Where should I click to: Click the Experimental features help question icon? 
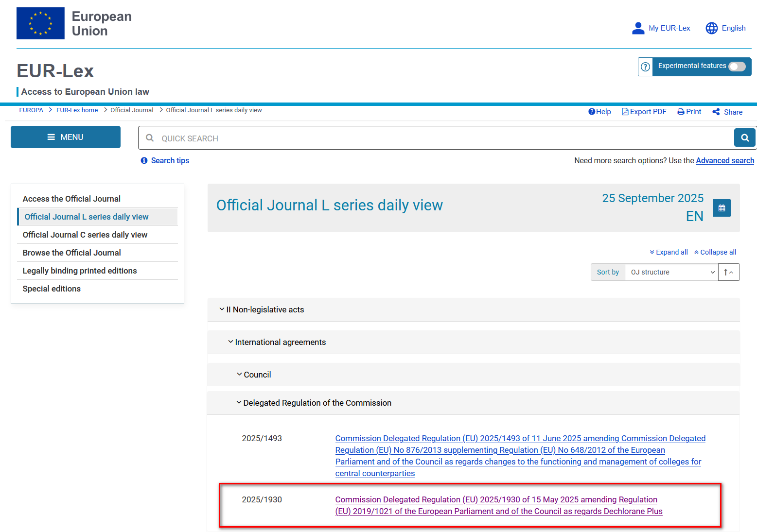[645, 67]
